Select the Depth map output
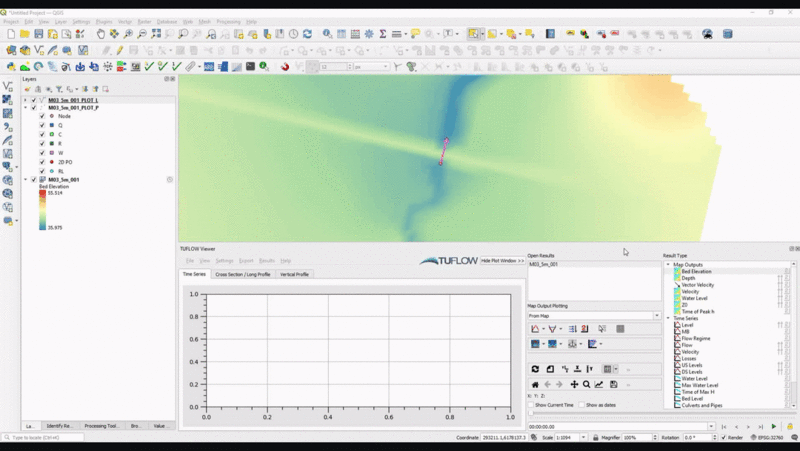The height and width of the screenshot is (451, 800). tap(688, 279)
